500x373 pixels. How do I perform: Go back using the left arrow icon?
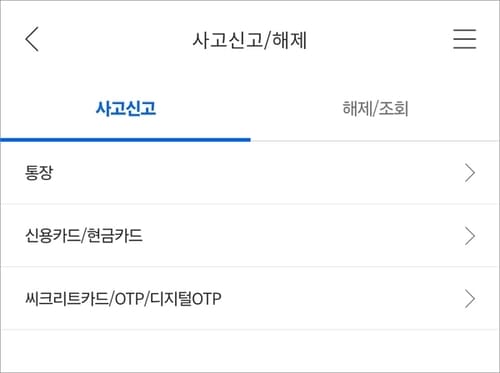pos(32,39)
